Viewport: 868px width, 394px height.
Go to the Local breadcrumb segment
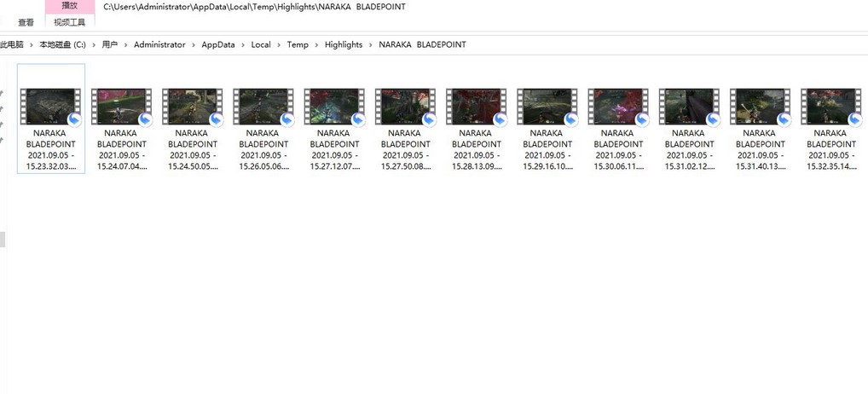[x=261, y=45]
